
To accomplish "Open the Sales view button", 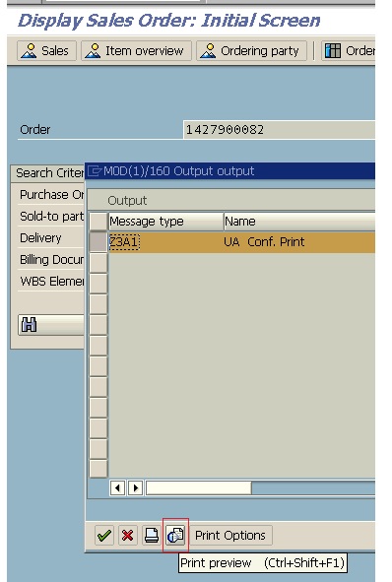I will (x=46, y=50).
